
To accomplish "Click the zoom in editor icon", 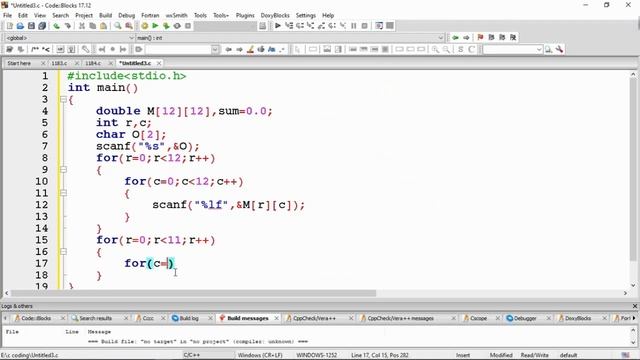I will (x=436, y=49).
